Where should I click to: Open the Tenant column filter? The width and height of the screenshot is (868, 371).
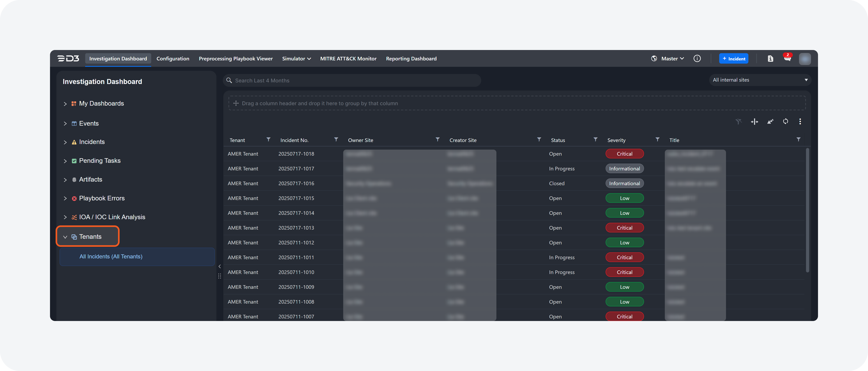pos(268,140)
